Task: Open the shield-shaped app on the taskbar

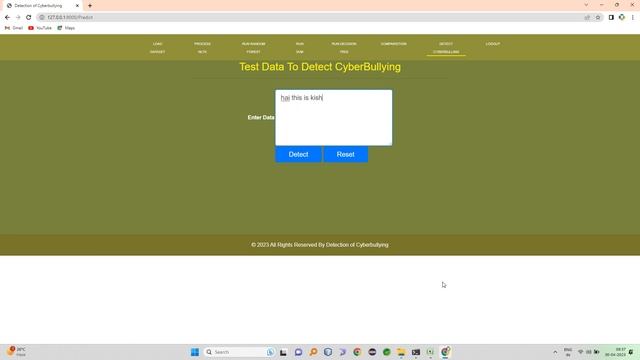Action: (x=328, y=352)
